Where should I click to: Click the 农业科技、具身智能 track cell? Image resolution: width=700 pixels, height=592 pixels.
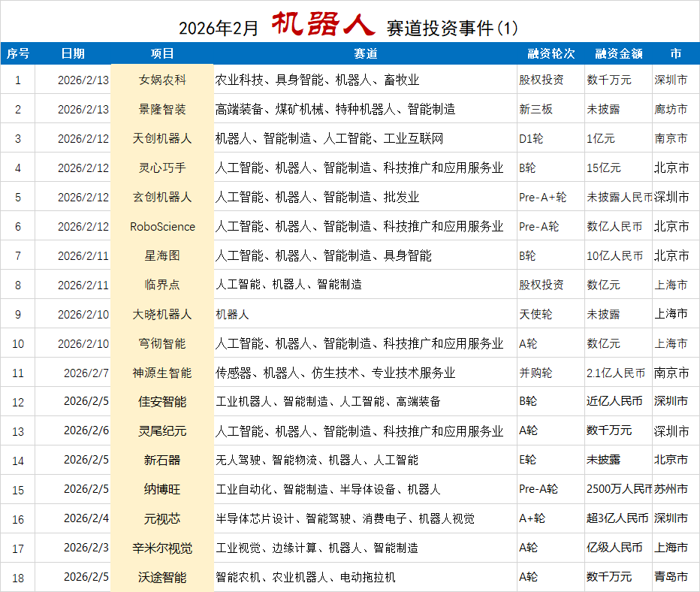(365, 80)
